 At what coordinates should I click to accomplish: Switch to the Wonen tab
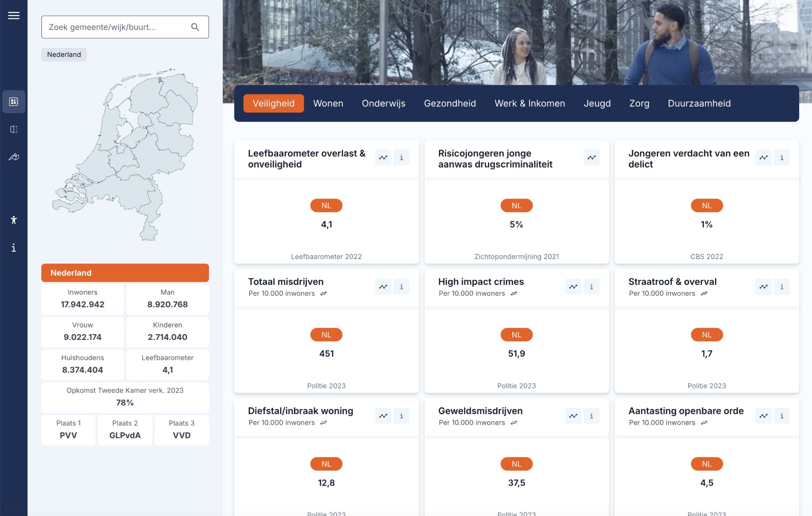click(328, 103)
